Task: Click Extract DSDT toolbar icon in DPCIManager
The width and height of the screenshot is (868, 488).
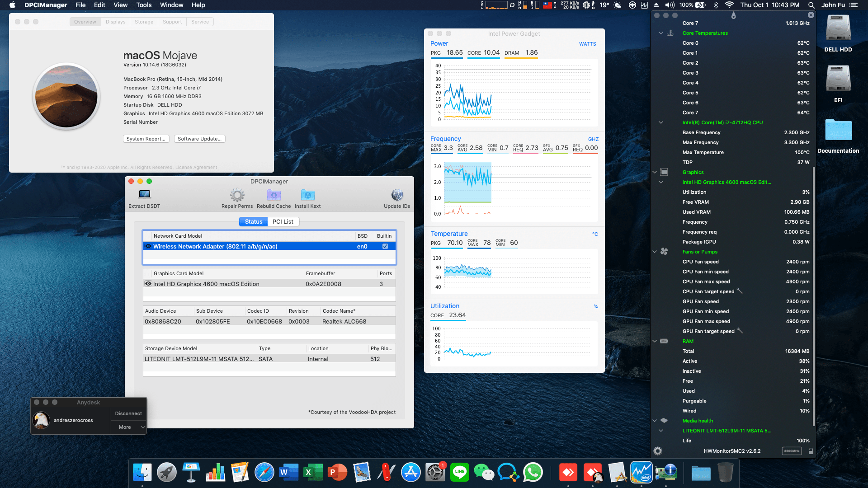Action: [144, 195]
